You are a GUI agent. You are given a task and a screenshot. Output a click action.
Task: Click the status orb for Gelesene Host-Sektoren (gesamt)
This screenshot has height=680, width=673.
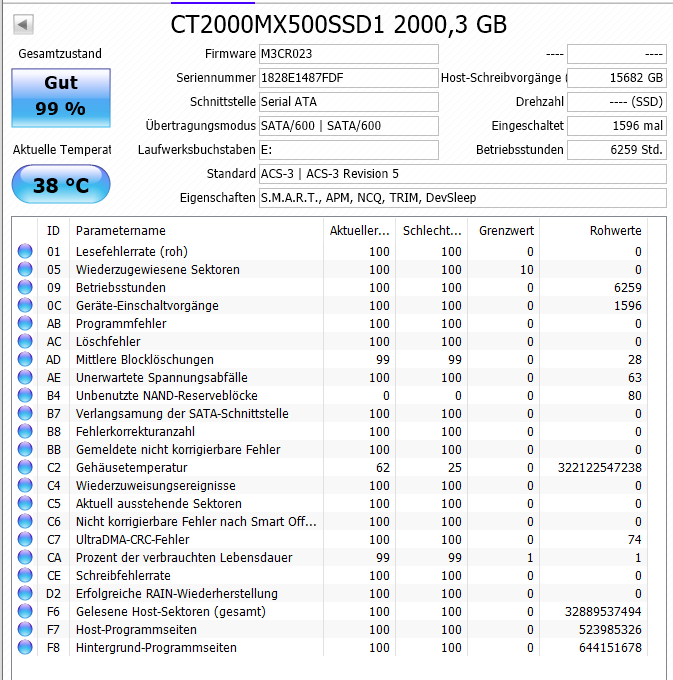click(x=25, y=611)
